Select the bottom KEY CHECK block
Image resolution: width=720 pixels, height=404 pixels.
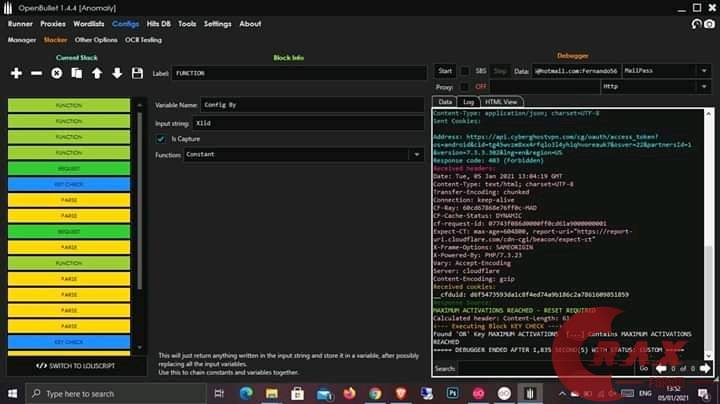tap(69, 342)
